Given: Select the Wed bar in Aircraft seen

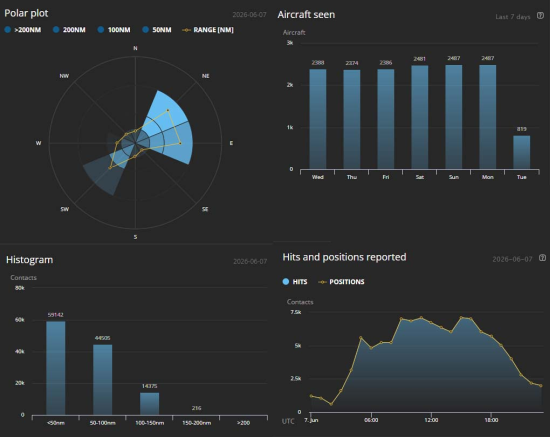Looking at the screenshot, I should [318, 119].
